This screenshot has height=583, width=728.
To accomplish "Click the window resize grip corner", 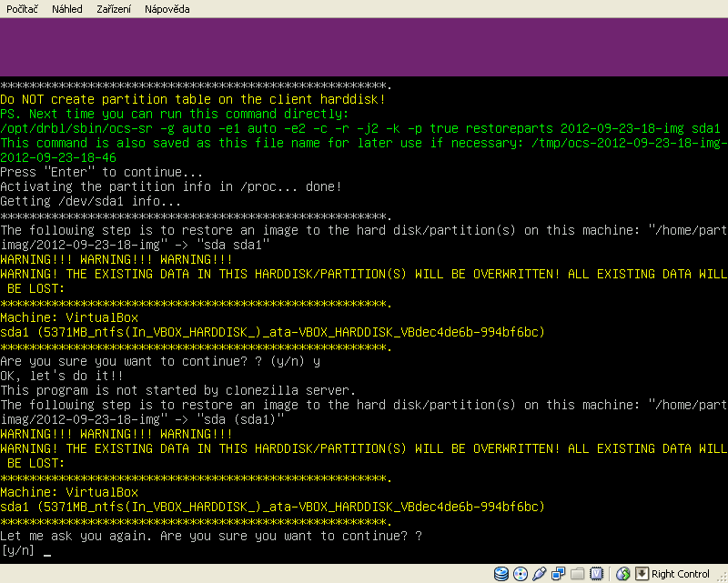I will tap(722, 577).
